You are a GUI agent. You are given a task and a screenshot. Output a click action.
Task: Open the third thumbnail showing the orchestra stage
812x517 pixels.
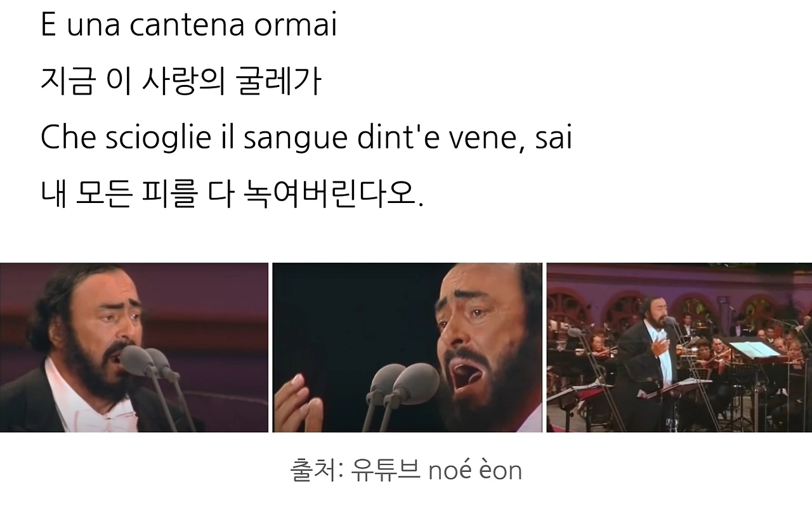[679, 348]
